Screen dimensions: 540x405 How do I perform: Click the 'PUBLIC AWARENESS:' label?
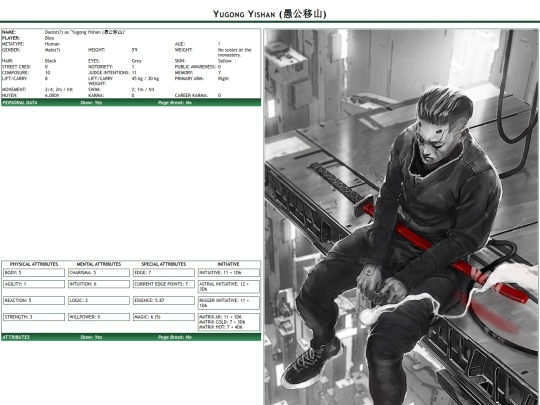[195, 67]
